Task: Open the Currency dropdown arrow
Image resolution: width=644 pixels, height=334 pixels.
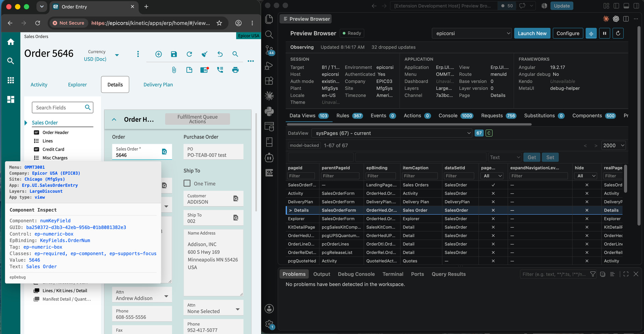Action: [117, 55]
